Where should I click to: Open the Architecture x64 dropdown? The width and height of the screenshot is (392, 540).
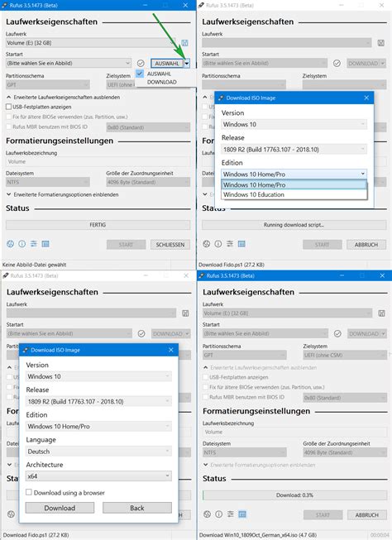98,476
